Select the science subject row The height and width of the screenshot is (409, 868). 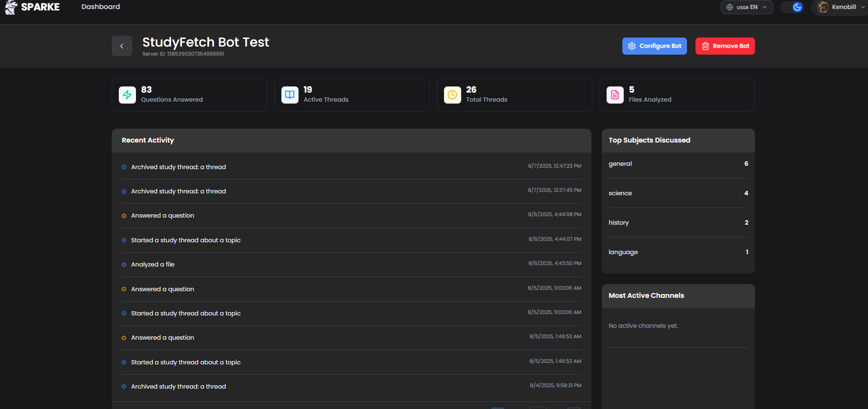tap(678, 193)
